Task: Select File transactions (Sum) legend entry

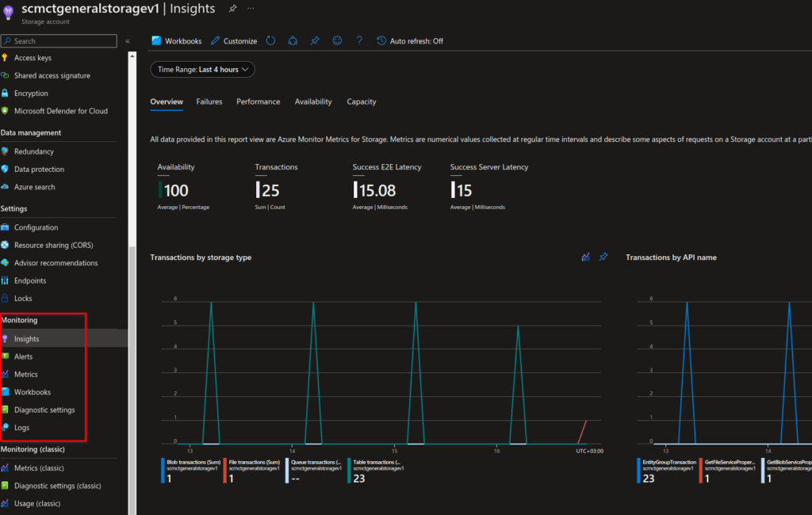Action: pyautogui.click(x=251, y=471)
